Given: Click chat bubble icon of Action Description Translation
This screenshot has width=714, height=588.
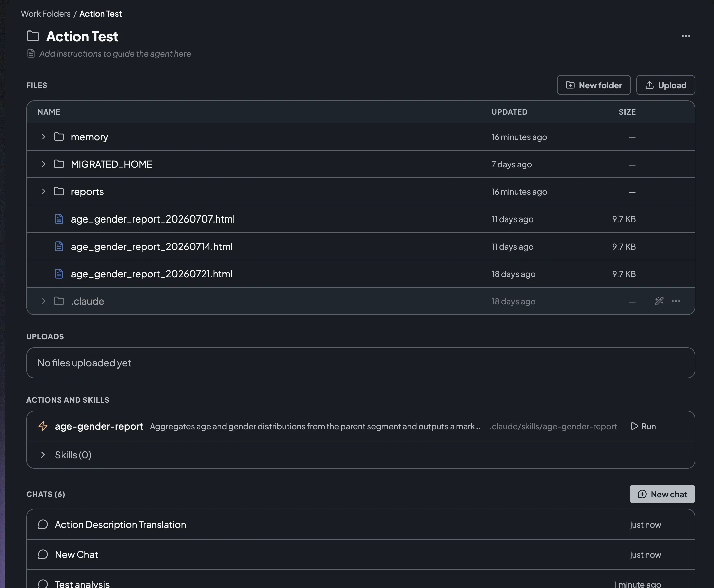Looking at the screenshot, I should [43, 524].
